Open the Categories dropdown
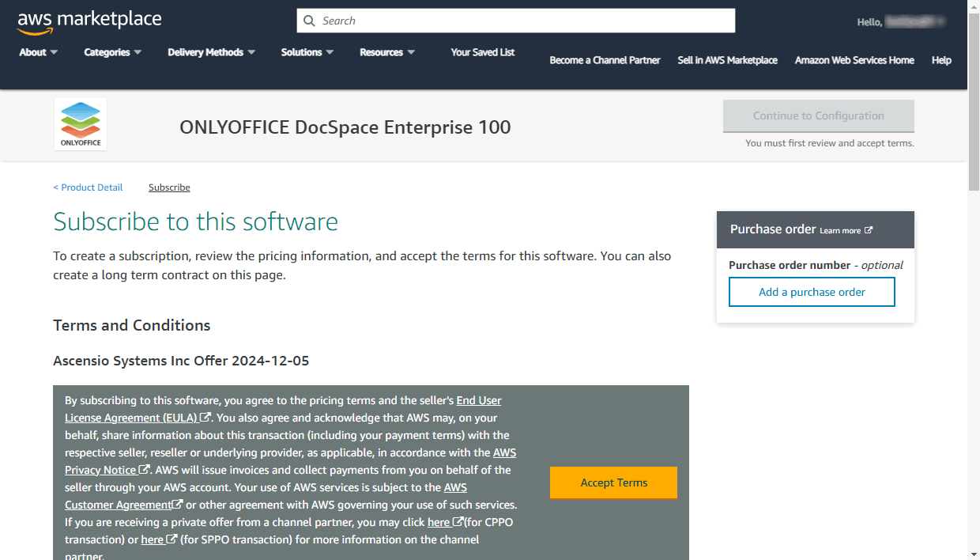The height and width of the screenshot is (560, 980). coord(112,52)
